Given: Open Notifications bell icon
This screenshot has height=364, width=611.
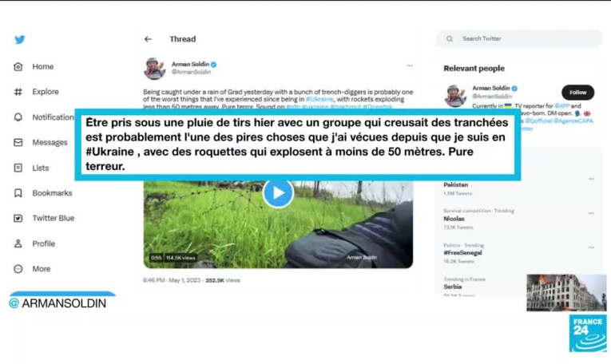Looking at the screenshot, I should click(18, 117).
